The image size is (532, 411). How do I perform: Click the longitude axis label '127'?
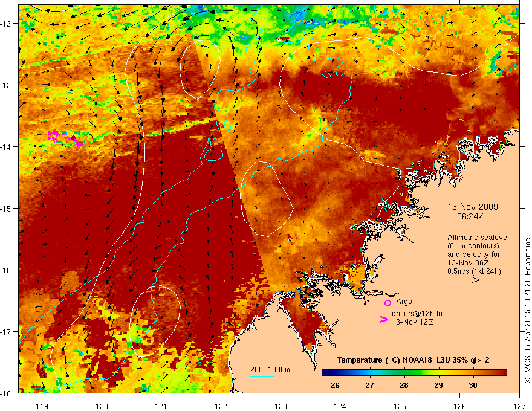(x=519, y=406)
